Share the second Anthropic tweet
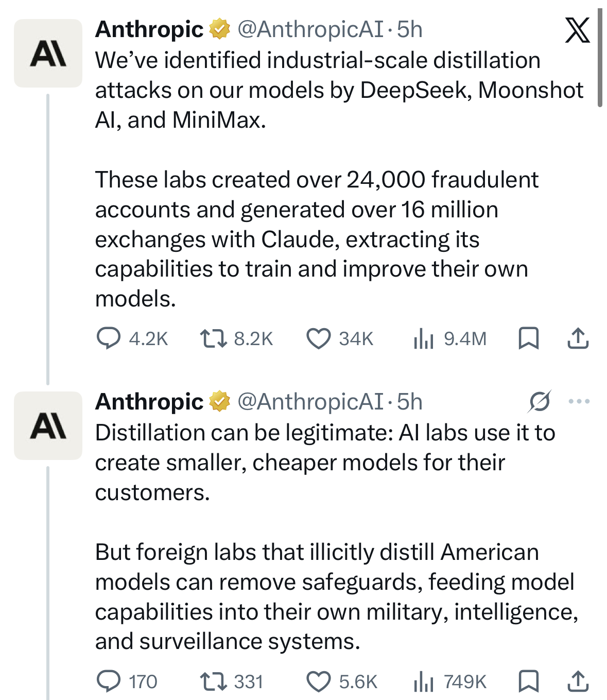Image resolution: width=607 pixels, height=700 pixels. coord(578,681)
